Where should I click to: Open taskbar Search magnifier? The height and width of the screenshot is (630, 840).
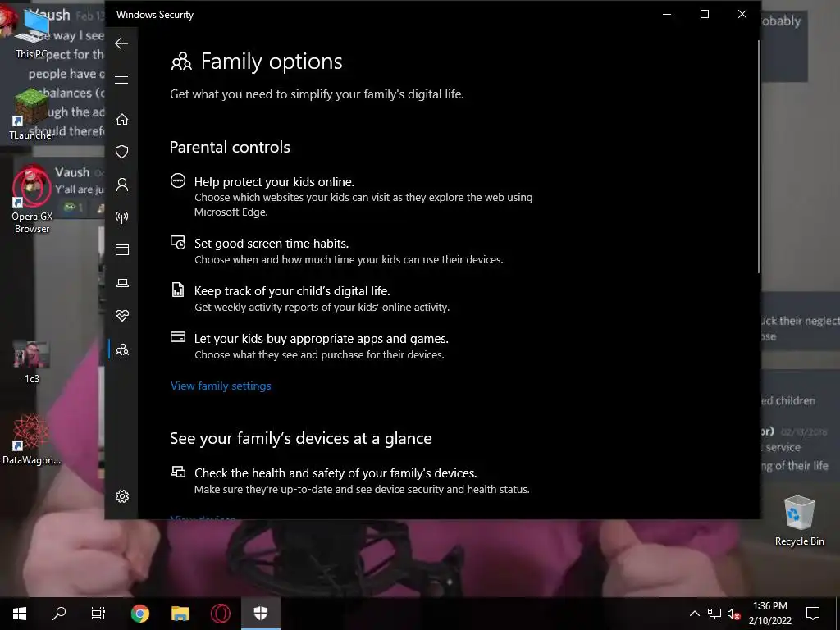(59, 614)
